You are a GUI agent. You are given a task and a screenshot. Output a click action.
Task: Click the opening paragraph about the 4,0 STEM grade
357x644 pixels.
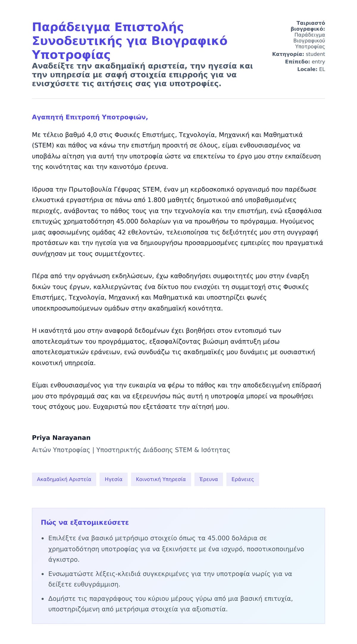pos(176,151)
